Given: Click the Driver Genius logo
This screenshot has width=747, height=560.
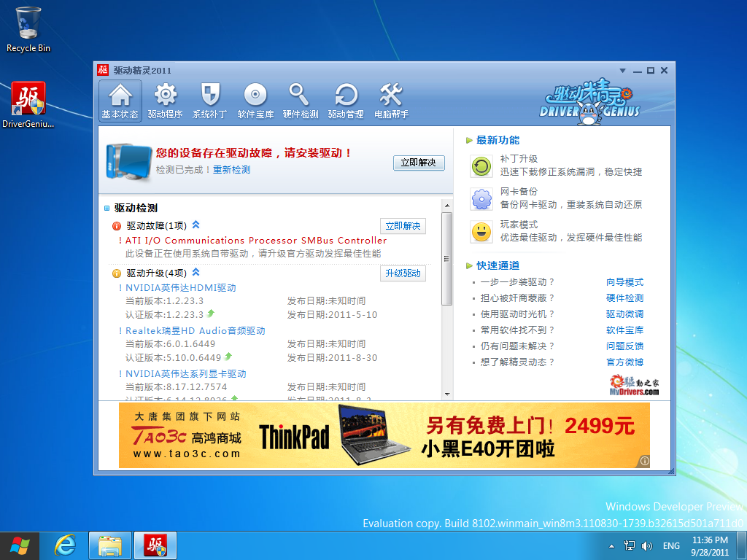Looking at the screenshot, I should coord(589,101).
